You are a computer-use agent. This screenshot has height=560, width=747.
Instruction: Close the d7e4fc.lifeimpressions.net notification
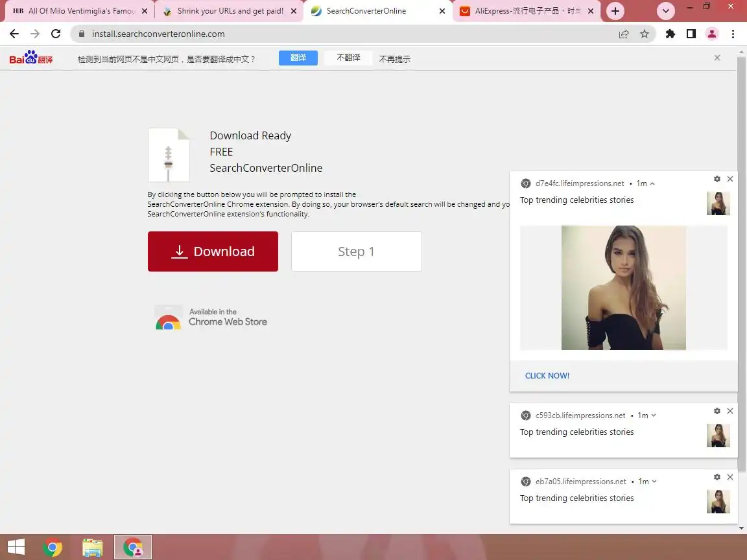pyautogui.click(x=730, y=179)
